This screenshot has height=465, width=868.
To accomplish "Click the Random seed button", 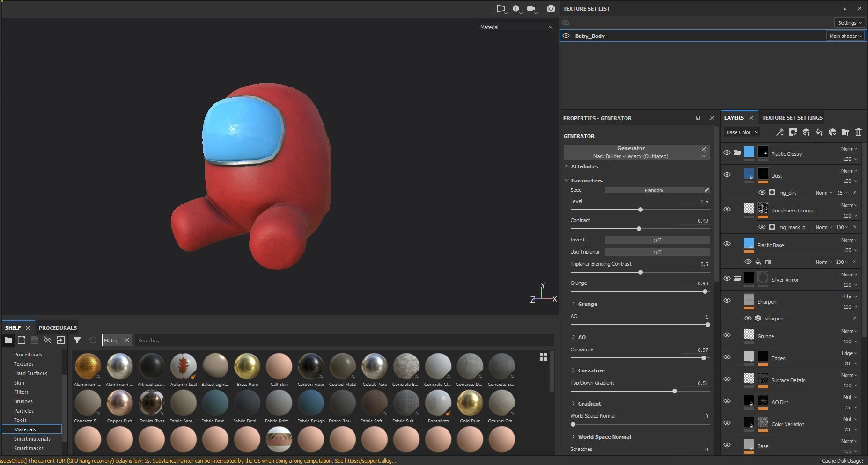I will click(654, 190).
